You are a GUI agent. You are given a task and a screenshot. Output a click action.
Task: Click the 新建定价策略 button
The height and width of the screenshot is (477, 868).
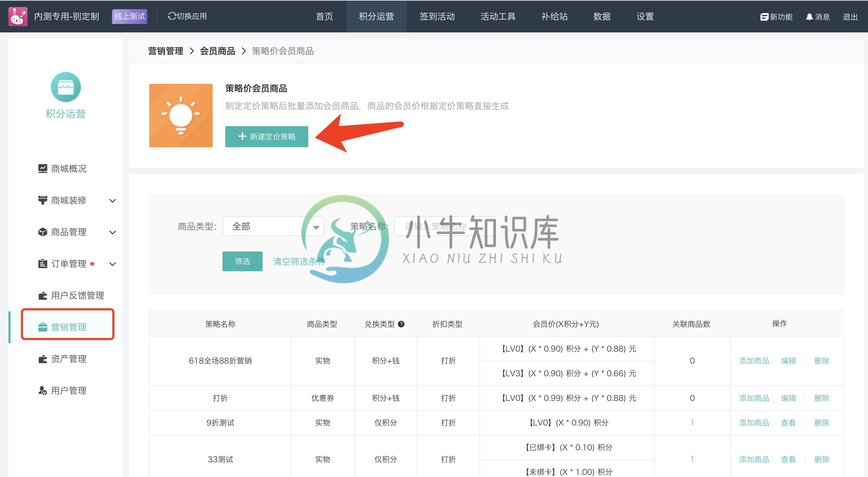[x=267, y=137]
